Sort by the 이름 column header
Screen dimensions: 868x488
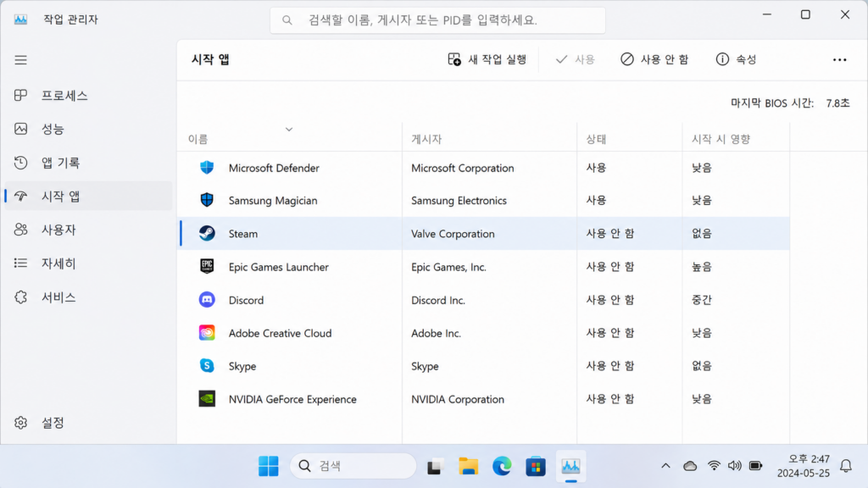[x=198, y=140]
